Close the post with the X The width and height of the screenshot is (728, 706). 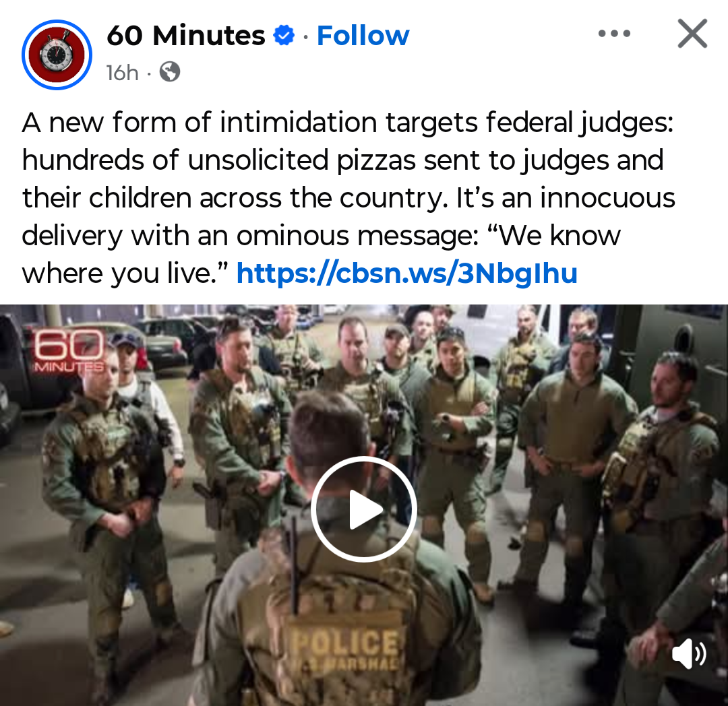tap(692, 34)
